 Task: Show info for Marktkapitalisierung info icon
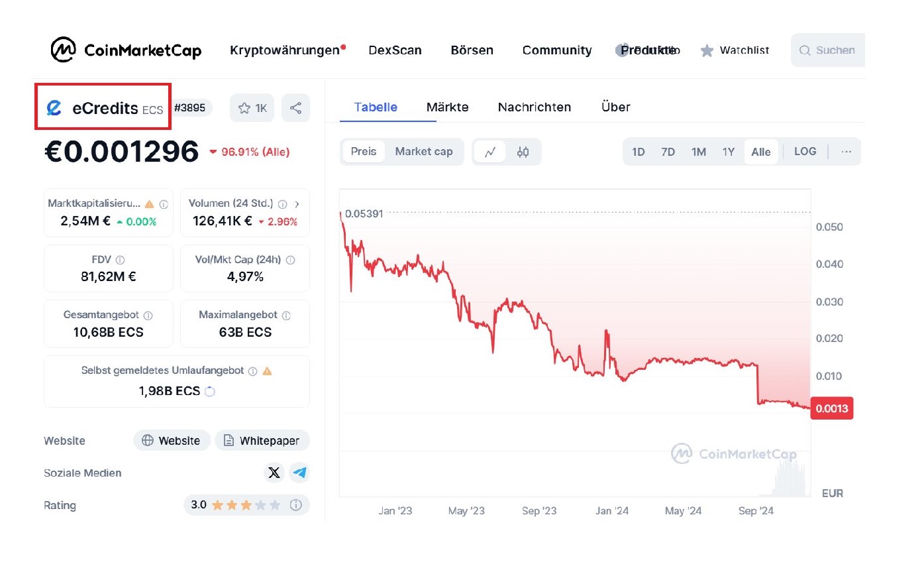pyautogui.click(x=164, y=204)
